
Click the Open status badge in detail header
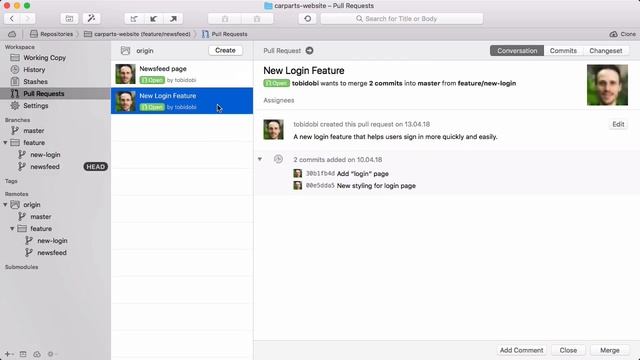276,83
